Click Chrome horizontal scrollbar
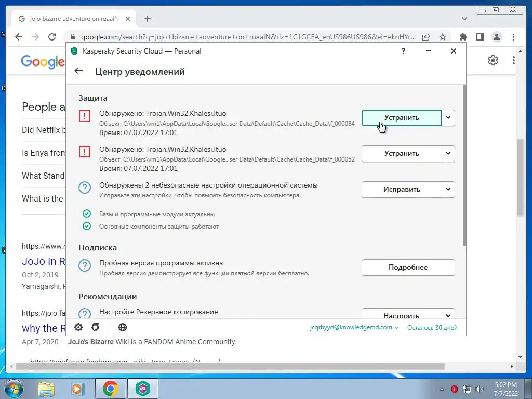 tap(230, 366)
